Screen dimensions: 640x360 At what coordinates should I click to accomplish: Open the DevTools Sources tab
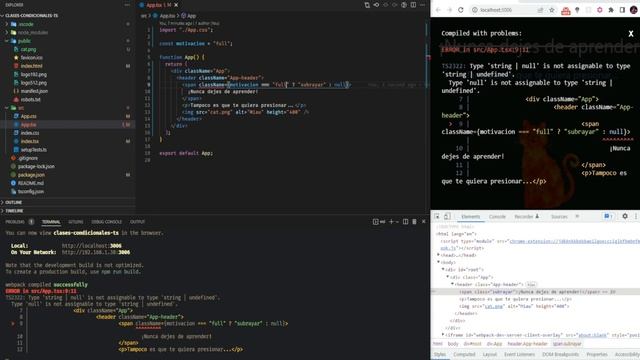click(x=559, y=217)
